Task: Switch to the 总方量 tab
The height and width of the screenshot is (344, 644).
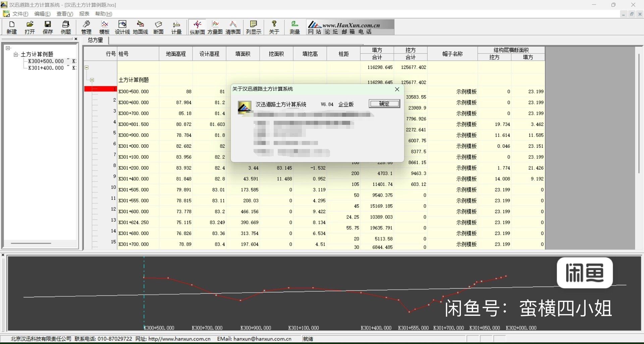Action: point(95,40)
